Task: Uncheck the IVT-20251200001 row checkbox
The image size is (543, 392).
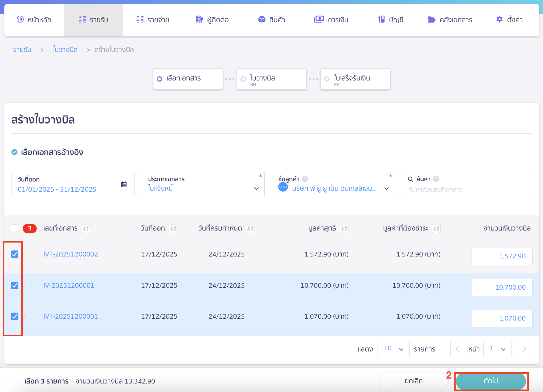Action: coord(15,316)
